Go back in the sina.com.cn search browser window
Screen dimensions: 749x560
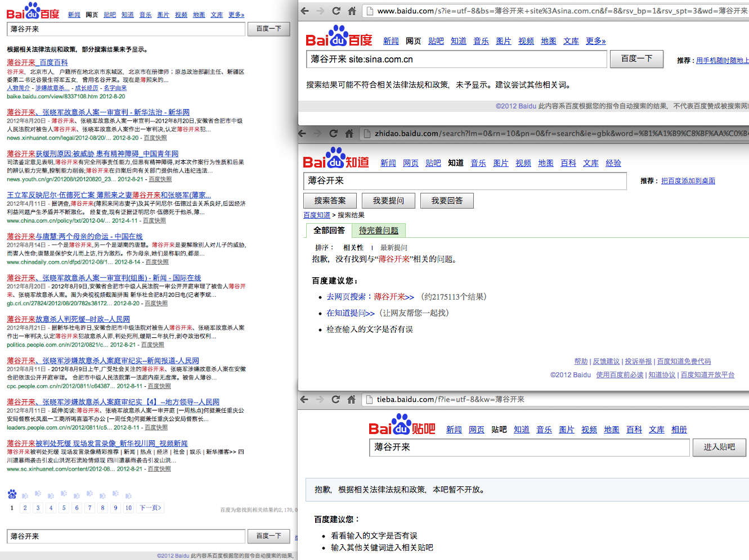pyautogui.click(x=304, y=11)
